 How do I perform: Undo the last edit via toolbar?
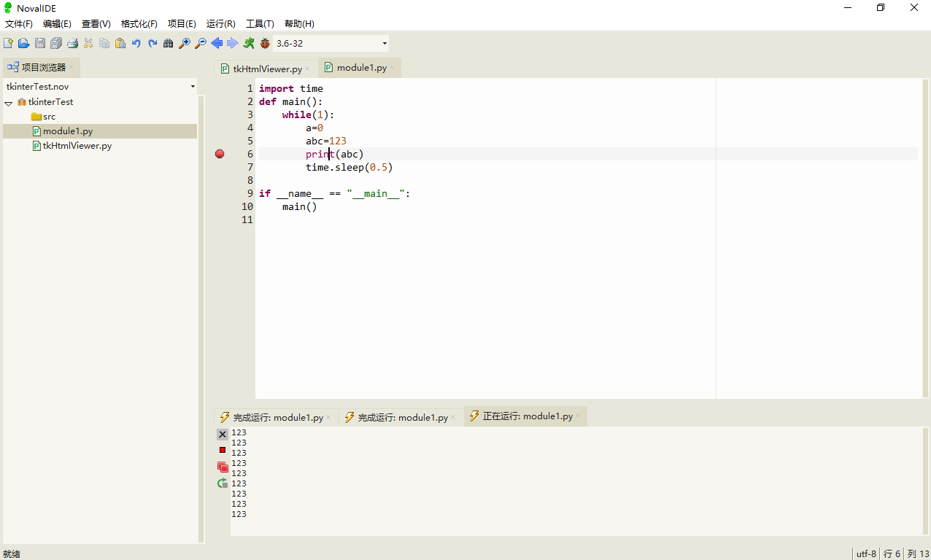tap(136, 44)
